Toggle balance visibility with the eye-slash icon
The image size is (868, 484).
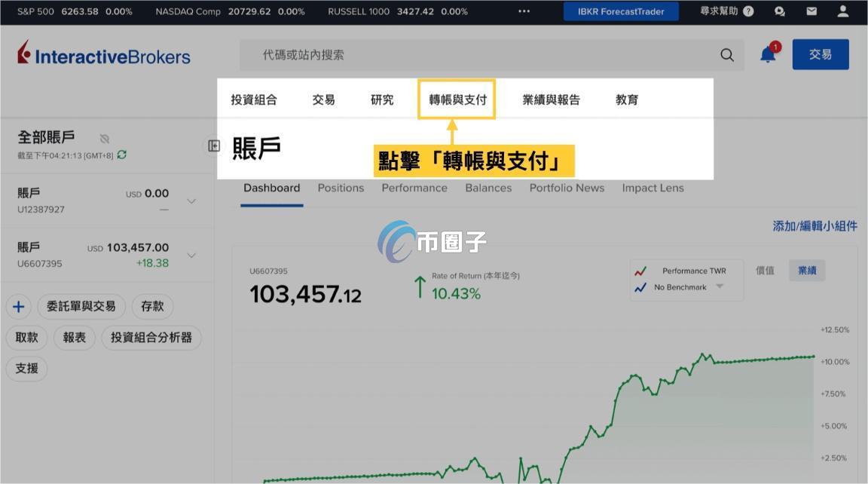104,138
